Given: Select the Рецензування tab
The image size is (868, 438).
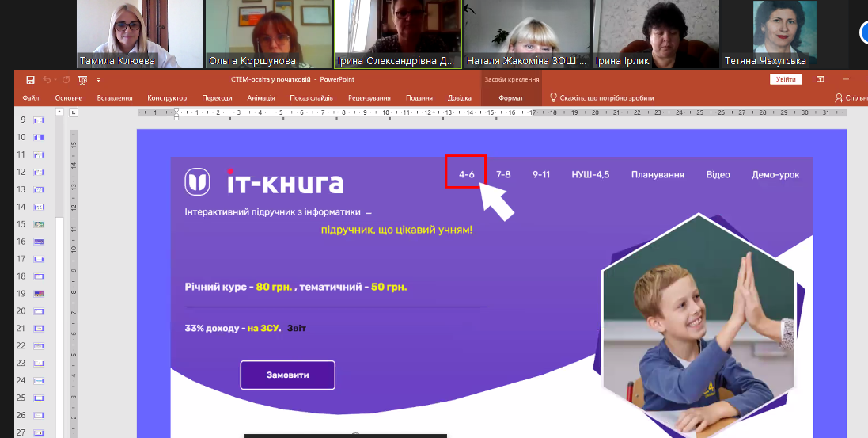Looking at the screenshot, I should [370, 98].
